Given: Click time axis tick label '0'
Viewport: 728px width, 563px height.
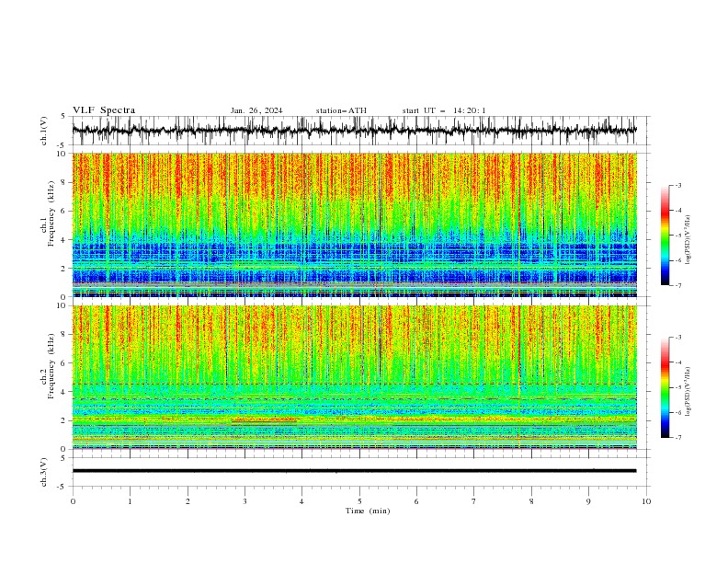Looking at the screenshot, I should point(73,501).
